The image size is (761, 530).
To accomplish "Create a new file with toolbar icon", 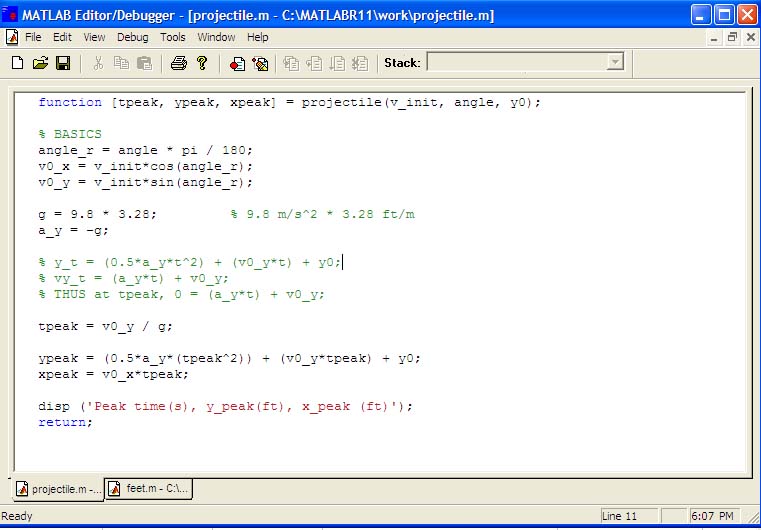I will (x=17, y=63).
